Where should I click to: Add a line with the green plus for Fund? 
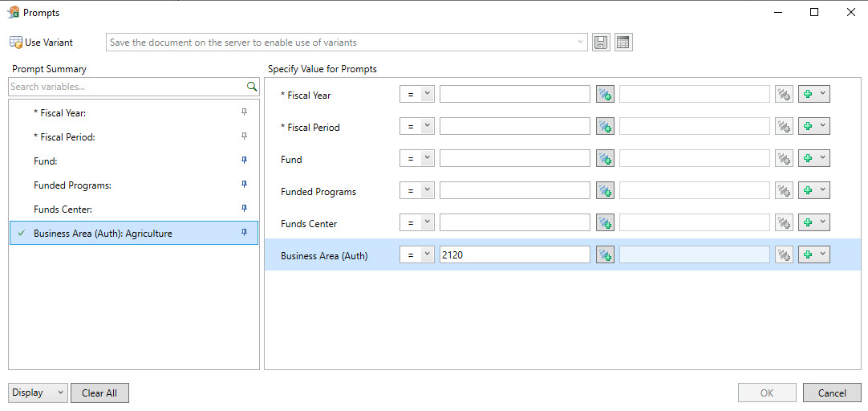pos(808,159)
